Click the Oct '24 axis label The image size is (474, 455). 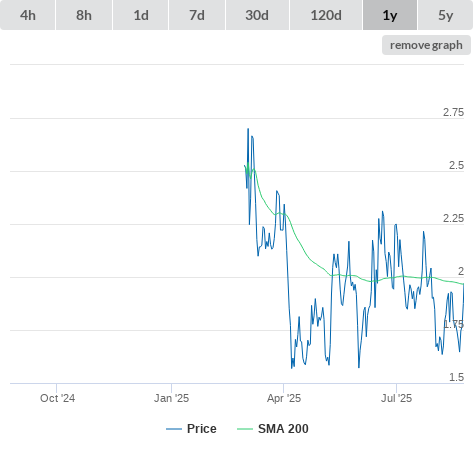[57, 398]
